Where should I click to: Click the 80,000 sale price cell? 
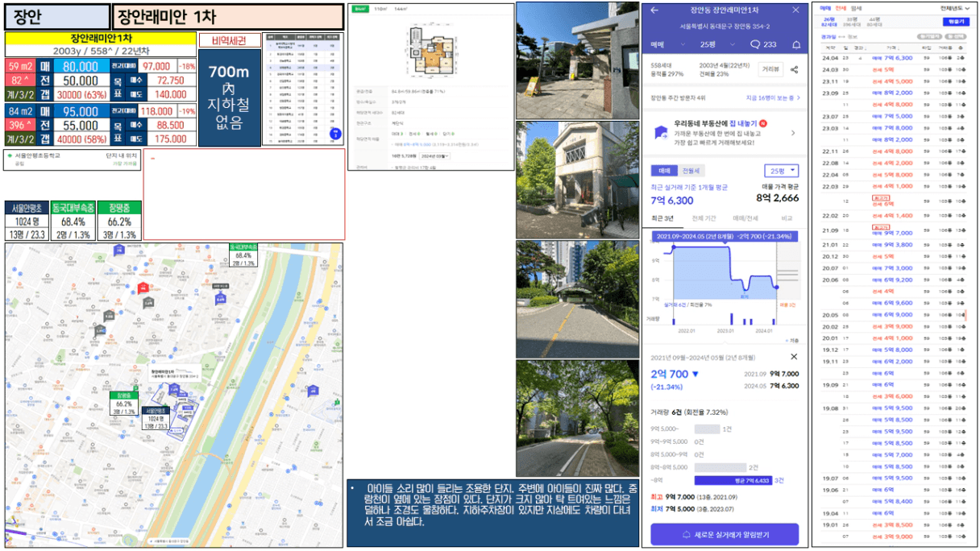pos(81,66)
